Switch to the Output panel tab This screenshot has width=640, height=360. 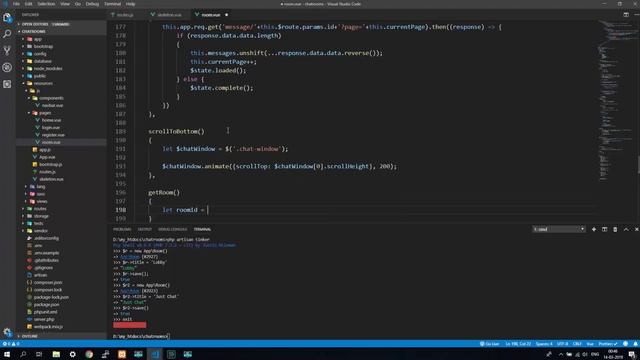(x=144, y=229)
